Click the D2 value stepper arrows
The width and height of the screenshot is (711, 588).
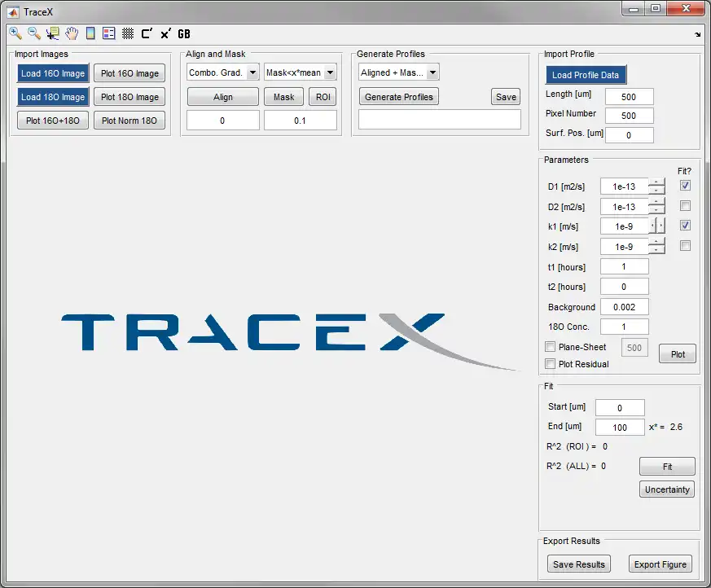pyautogui.click(x=656, y=206)
